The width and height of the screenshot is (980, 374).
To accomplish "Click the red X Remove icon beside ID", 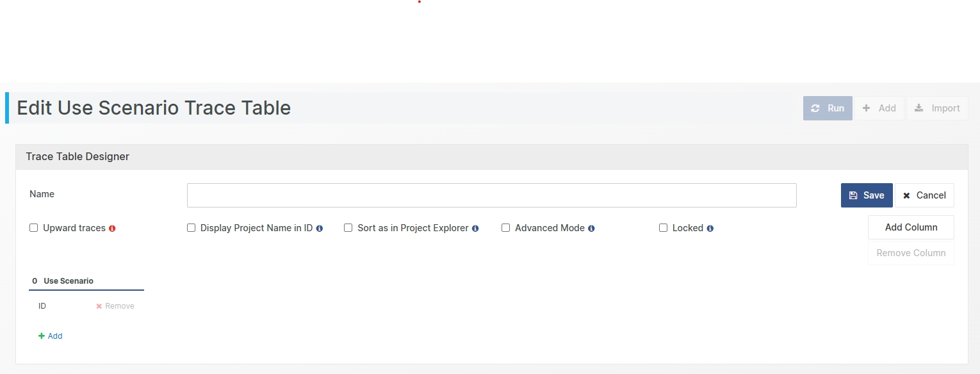I will point(99,306).
